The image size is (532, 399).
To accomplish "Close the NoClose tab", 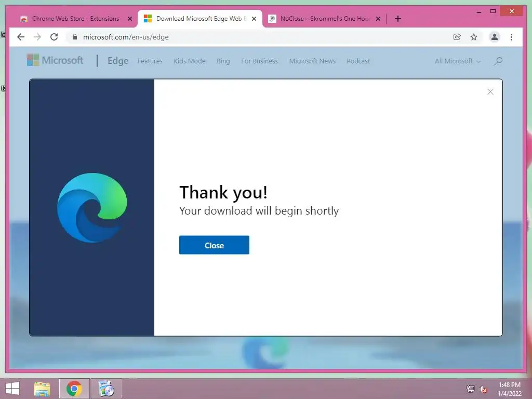I will click(378, 19).
